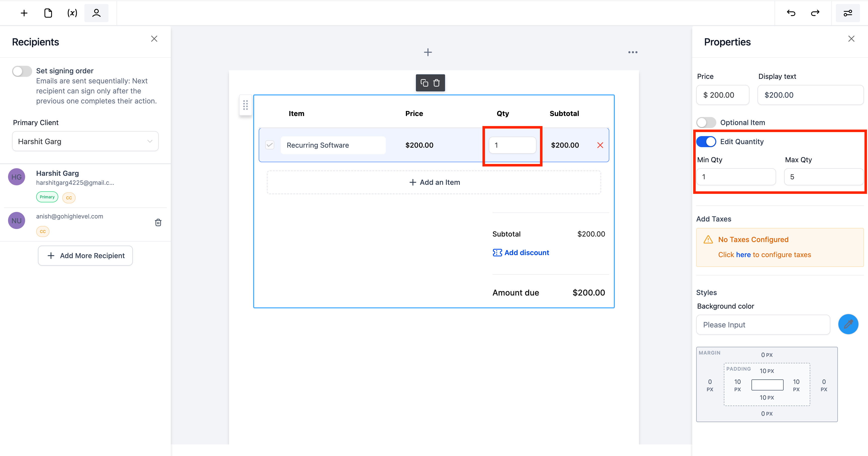Viewport: 868px width, 456px height.
Task: Click the Max Qty input field
Action: tap(823, 177)
